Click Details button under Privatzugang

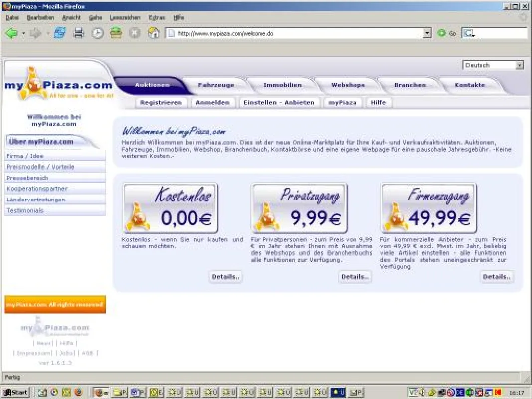[355, 277]
